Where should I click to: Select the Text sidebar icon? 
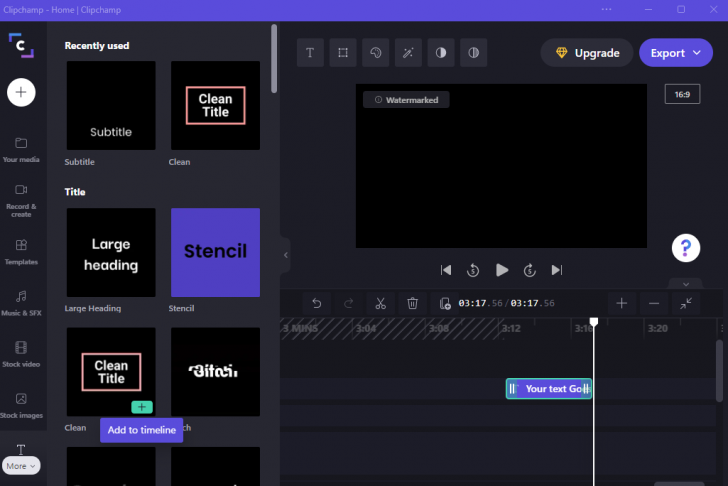tap(21, 449)
